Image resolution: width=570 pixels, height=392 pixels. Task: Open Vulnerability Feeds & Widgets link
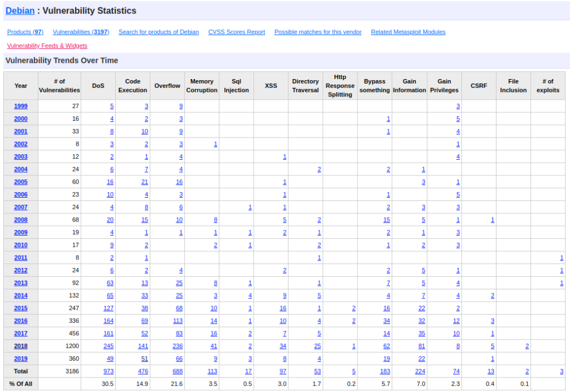click(47, 46)
